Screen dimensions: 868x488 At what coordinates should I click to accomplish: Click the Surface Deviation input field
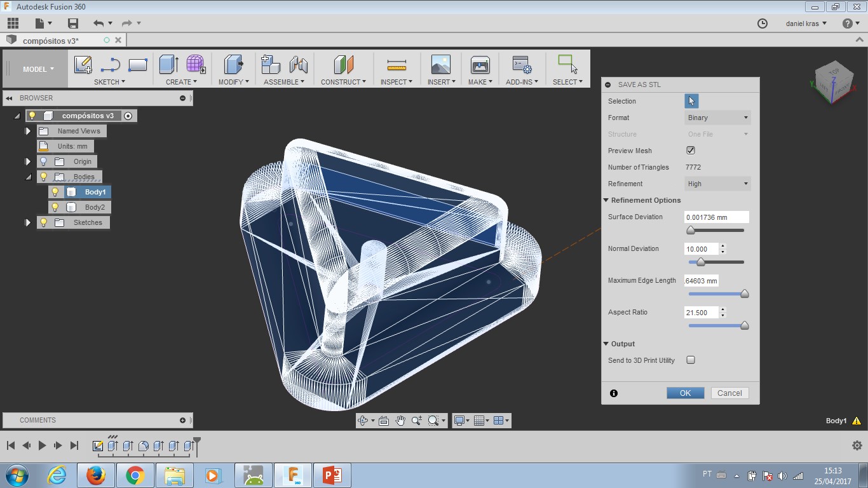coord(716,217)
